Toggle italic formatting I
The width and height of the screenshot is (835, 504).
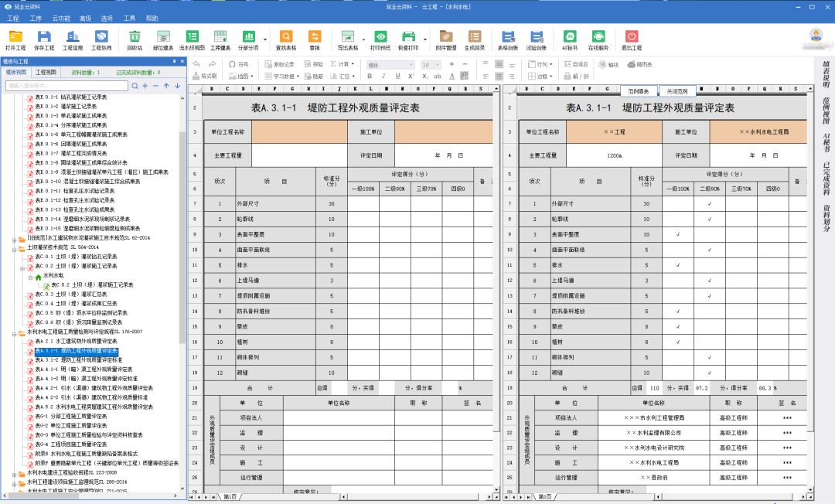tap(383, 76)
